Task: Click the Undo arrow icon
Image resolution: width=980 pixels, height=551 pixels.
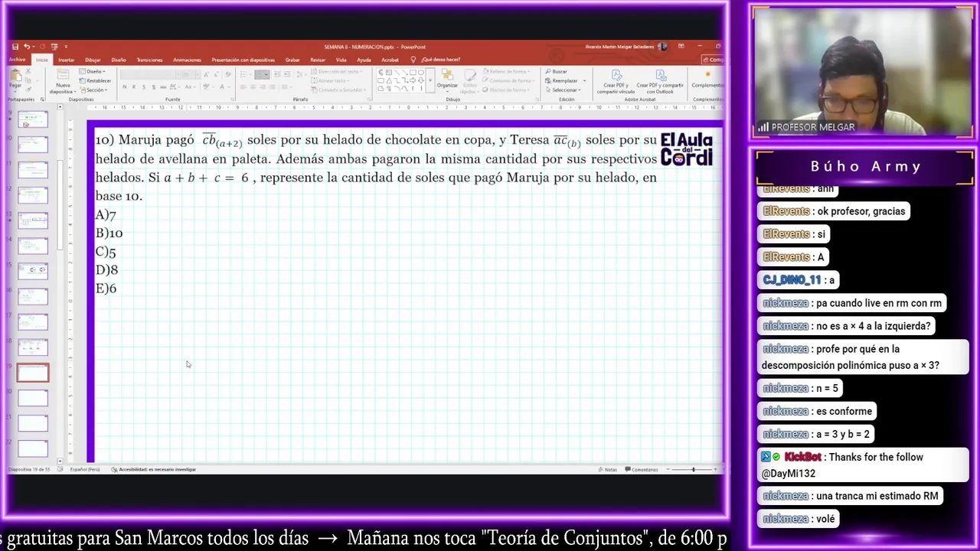Action: point(27,47)
